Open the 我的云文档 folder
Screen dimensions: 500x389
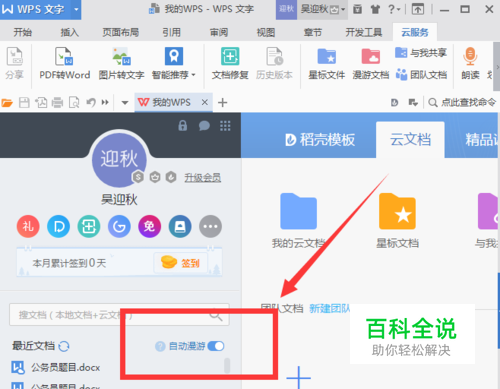click(298, 221)
